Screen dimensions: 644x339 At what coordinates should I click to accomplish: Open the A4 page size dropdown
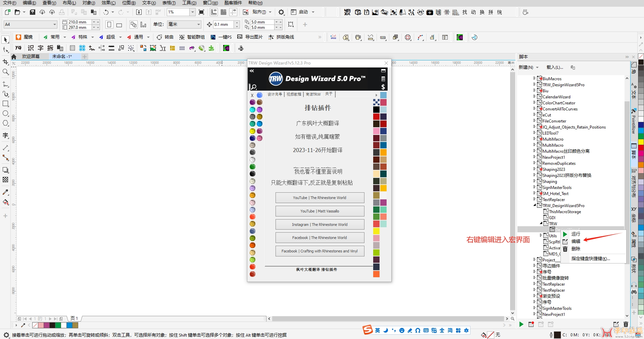tap(54, 25)
